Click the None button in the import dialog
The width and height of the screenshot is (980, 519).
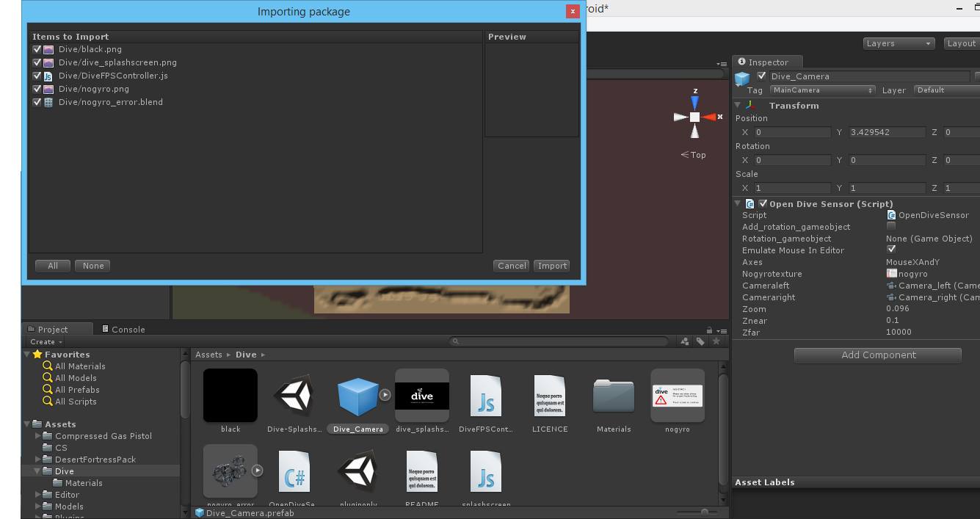point(93,266)
